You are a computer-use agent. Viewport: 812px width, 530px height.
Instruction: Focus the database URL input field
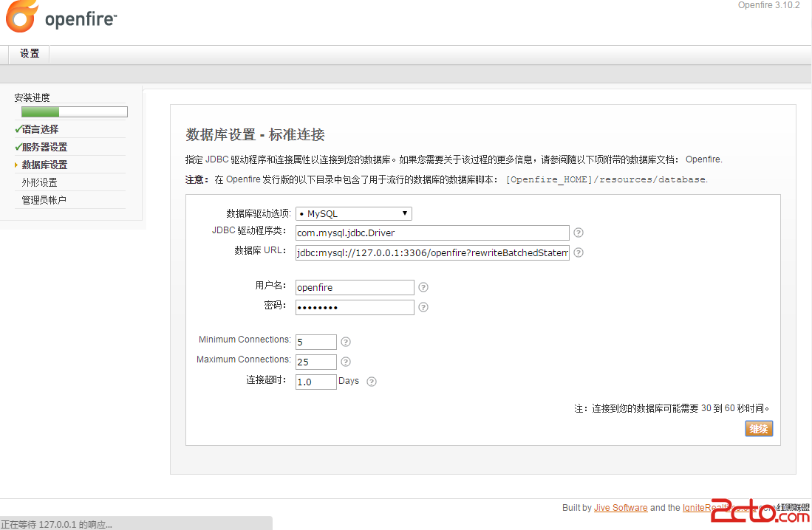coord(432,252)
